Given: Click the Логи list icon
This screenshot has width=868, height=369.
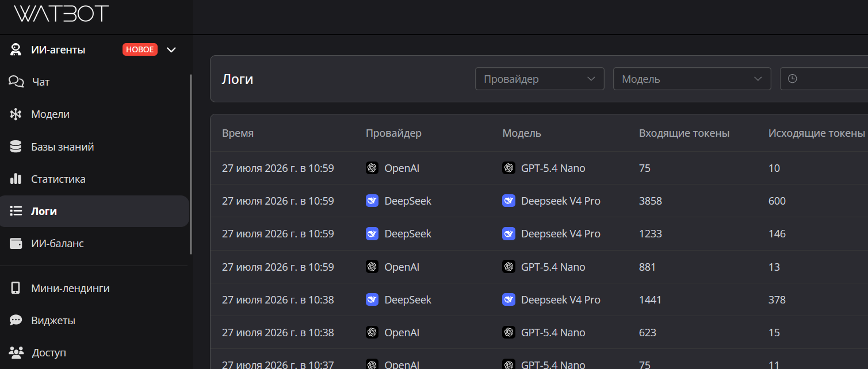Looking at the screenshot, I should (x=16, y=211).
